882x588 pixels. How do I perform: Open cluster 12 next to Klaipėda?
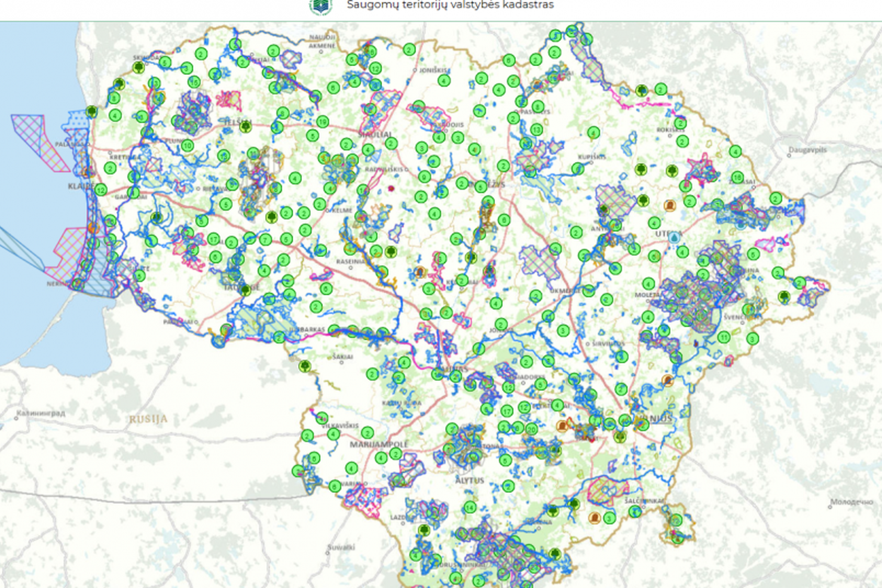101,190
